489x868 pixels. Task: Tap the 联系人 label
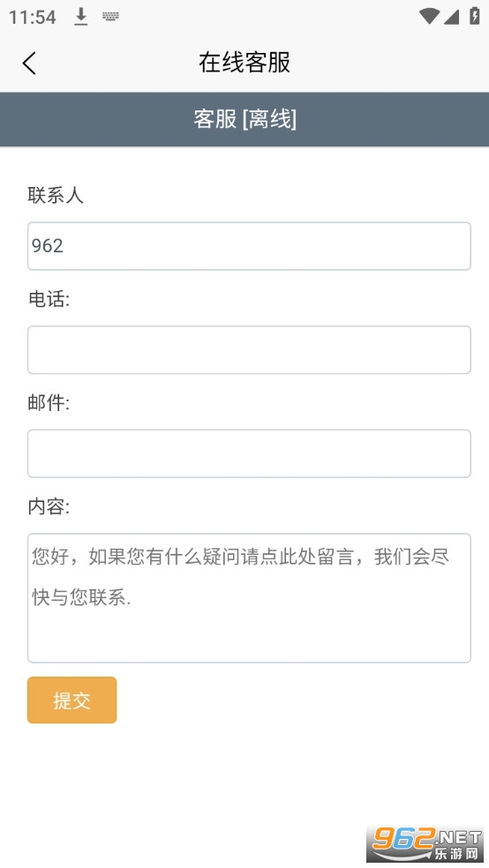click(56, 195)
